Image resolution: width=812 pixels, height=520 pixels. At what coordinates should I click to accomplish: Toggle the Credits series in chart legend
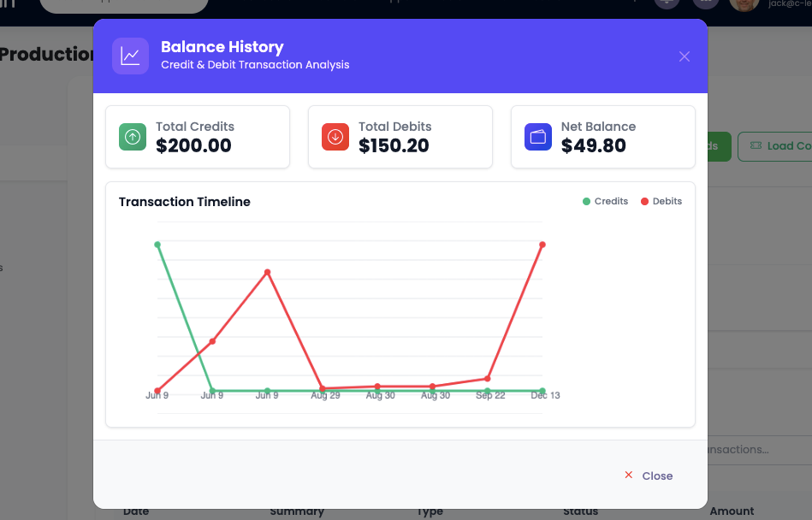(x=605, y=202)
